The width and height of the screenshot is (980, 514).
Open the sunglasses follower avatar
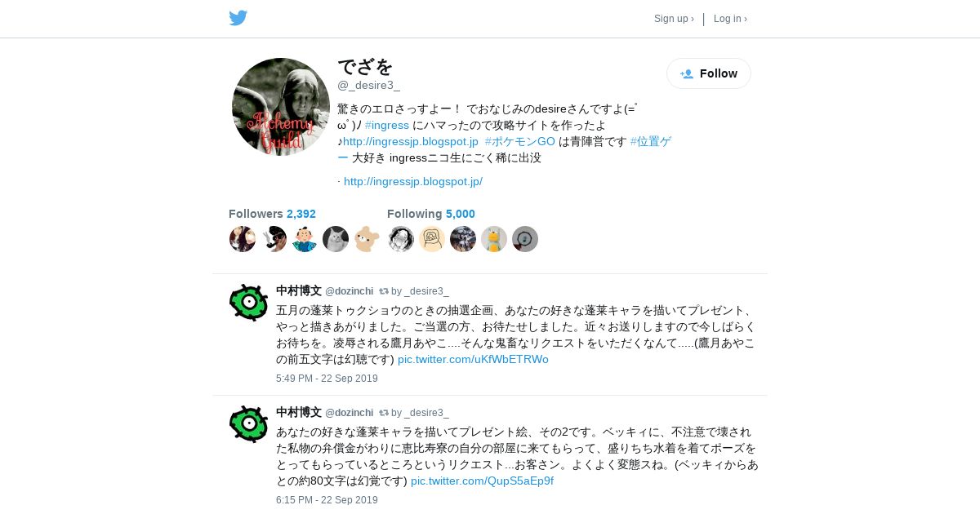pos(274,239)
